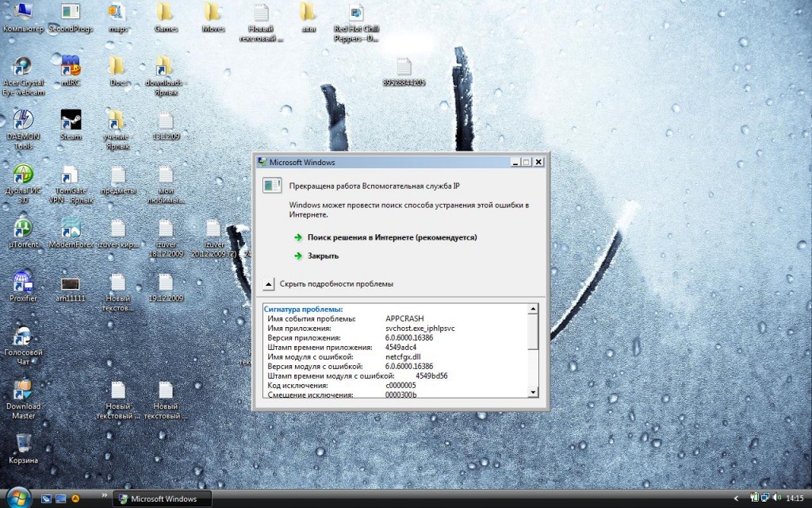
Task: Select the downloads - Ярлык folder shortcut
Action: click(166, 75)
